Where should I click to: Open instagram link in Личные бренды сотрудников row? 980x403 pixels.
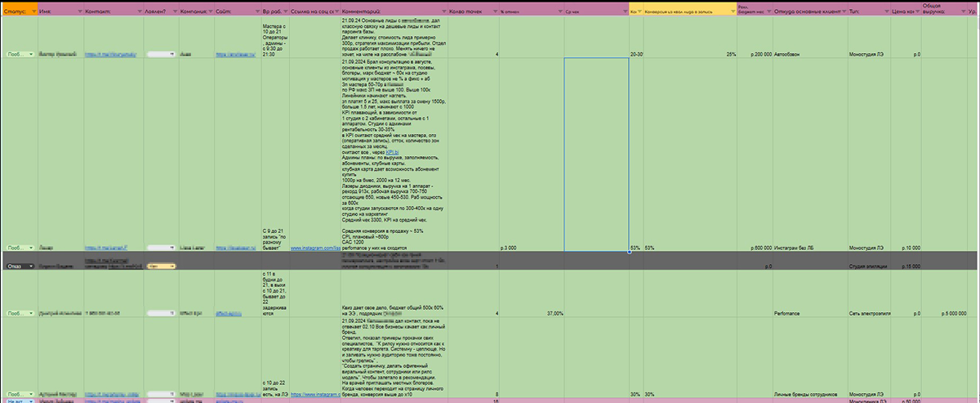click(x=314, y=394)
